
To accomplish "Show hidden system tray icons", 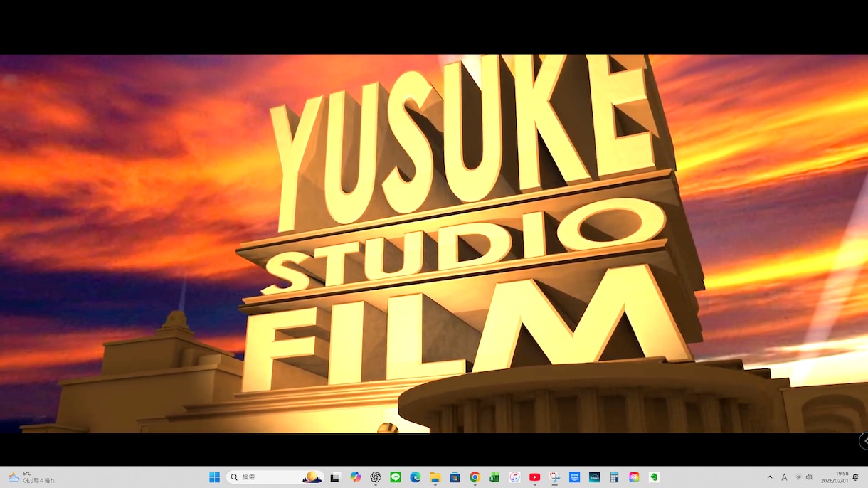I will pos(770,477).
